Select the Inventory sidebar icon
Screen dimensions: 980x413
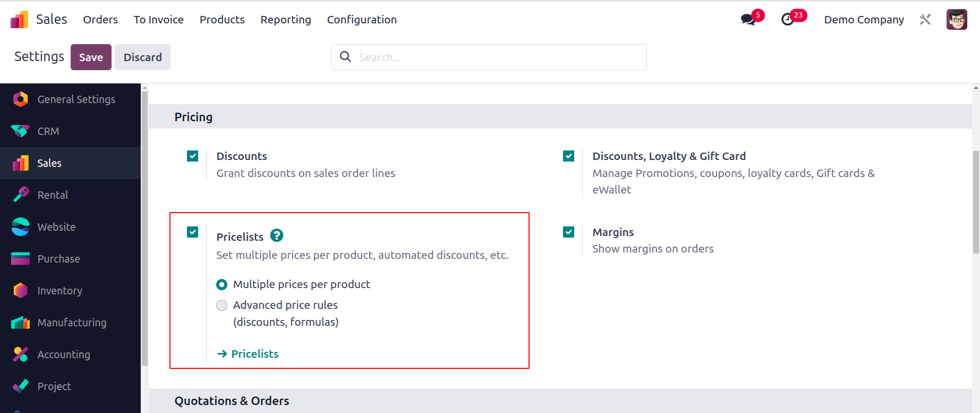click(20, 291)
